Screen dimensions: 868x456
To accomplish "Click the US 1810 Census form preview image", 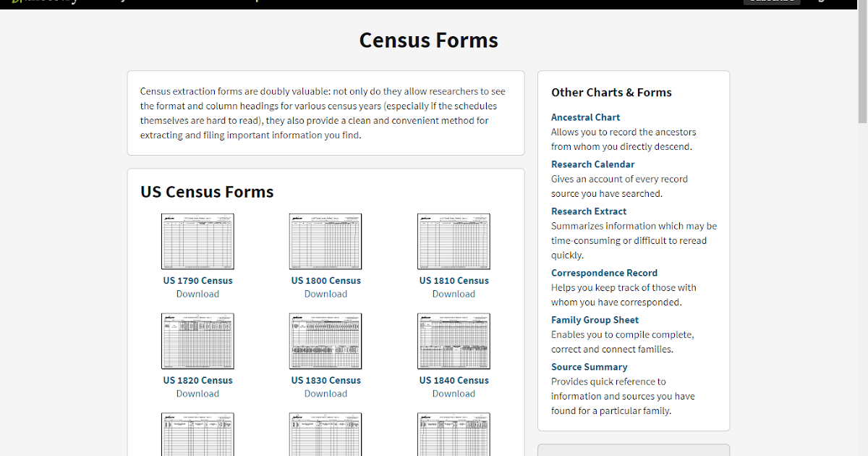I will tap(454, 241).
